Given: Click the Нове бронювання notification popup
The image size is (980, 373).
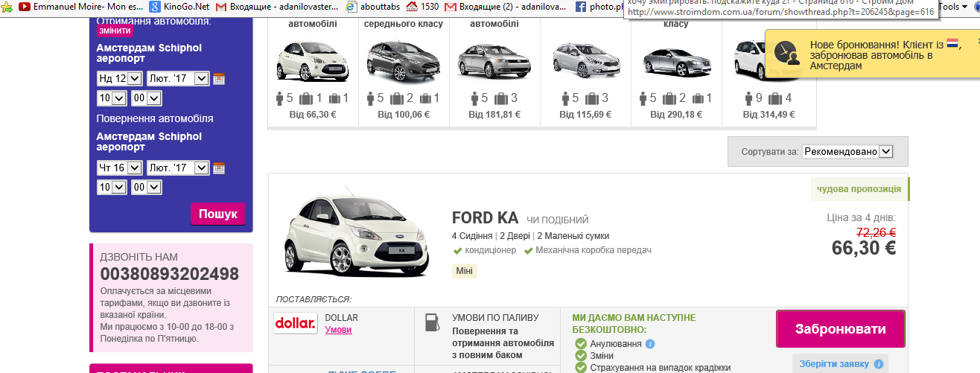Looking at the screenshot, I should tap(872, 55).
